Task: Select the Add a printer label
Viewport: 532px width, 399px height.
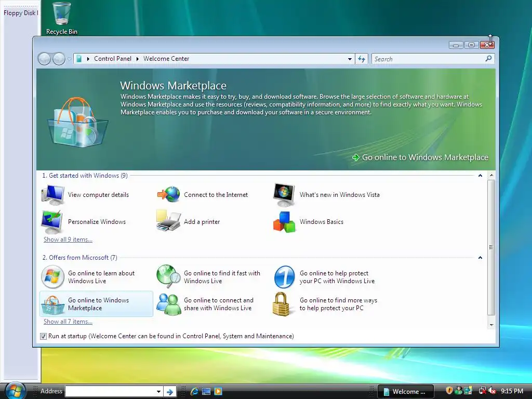Action: coord(202,222)
